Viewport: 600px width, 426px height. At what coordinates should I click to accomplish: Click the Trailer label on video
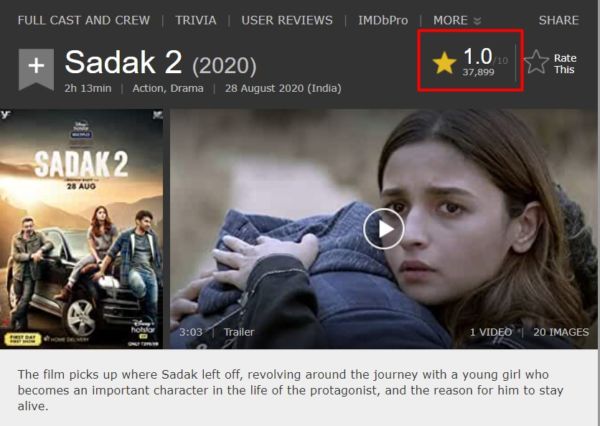(239, 332)
